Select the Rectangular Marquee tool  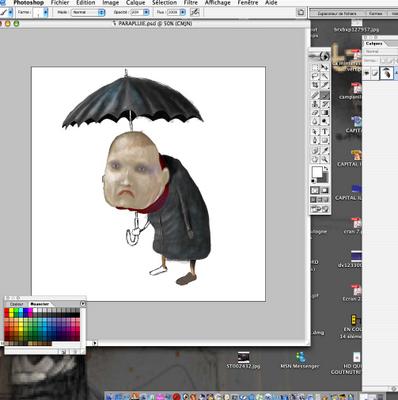[315, 67]
